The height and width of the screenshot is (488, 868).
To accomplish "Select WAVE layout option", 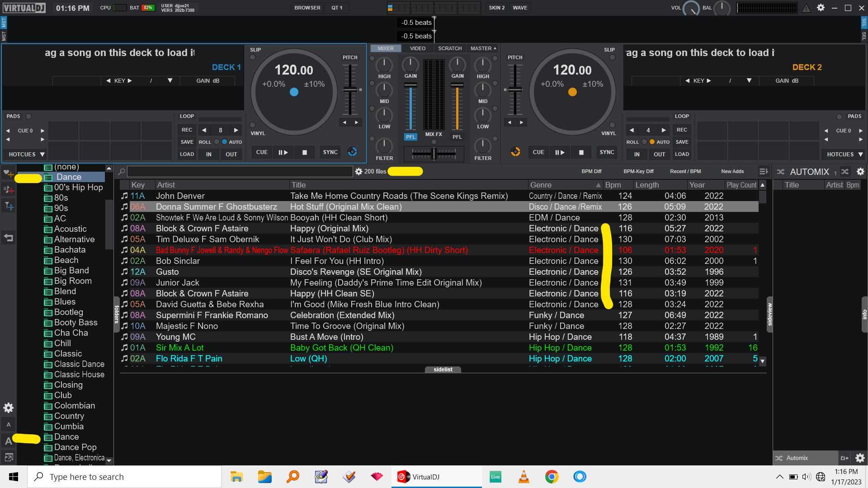I will [520, 8].
